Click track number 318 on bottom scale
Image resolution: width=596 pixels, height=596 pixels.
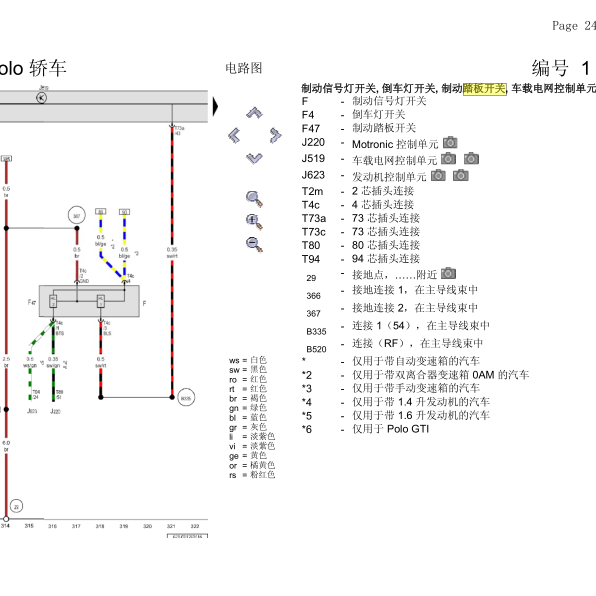pyautogui.click(x=100, y=526)
